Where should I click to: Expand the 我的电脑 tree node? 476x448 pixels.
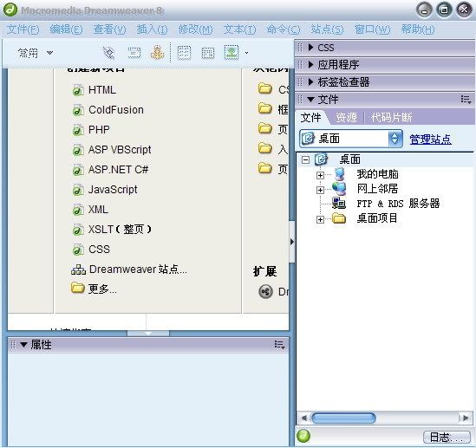click(x=320, y=175)
